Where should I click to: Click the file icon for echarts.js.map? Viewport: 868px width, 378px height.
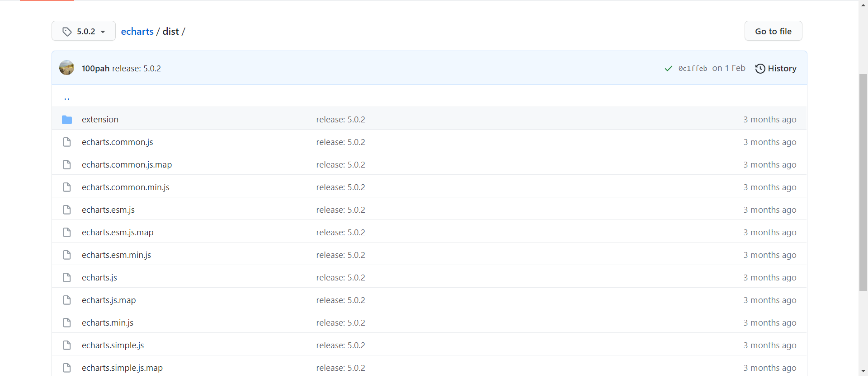tap(67, 300)
